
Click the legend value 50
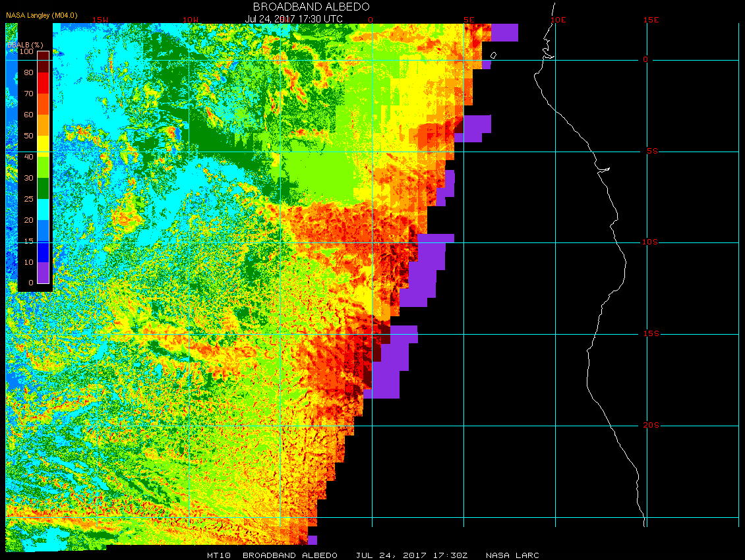click(28, 136)
